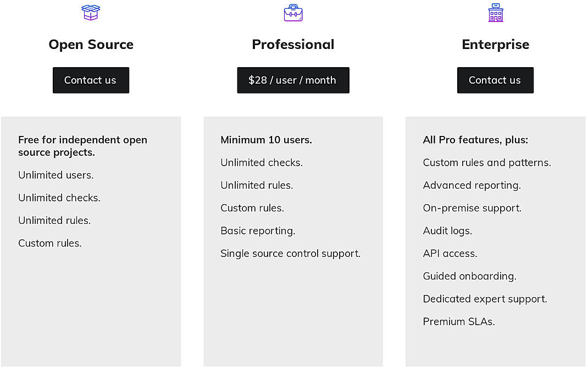This screenshot has height=367, width=588.
Task: Click Minimum 10 users text
Action: coord(266,140)
